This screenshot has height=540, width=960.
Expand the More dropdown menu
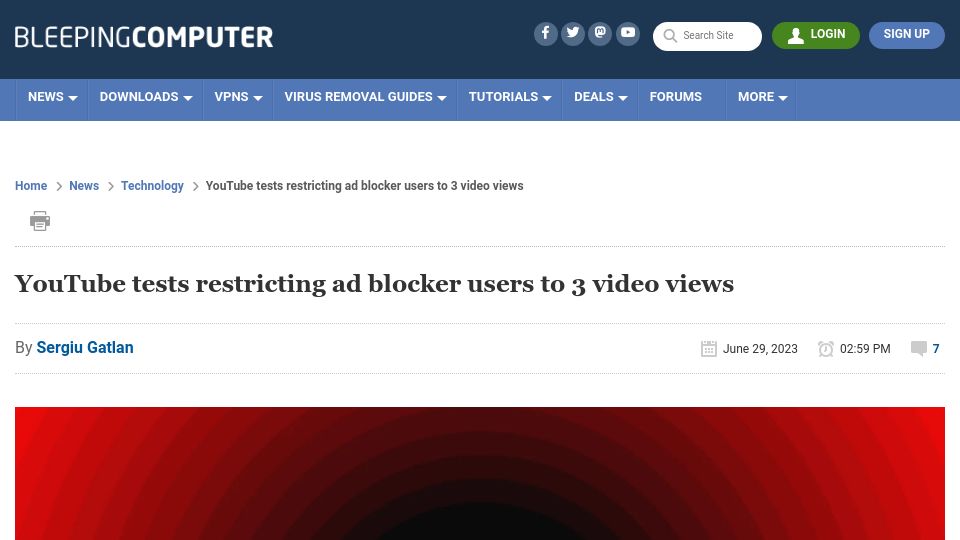tap(762, 97)
